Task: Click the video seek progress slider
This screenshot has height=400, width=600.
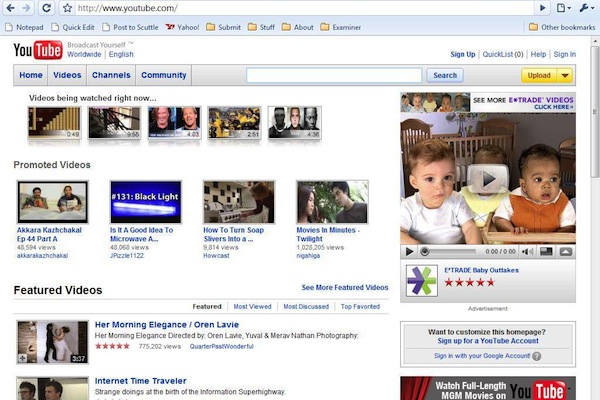Action: pos(450,251)
